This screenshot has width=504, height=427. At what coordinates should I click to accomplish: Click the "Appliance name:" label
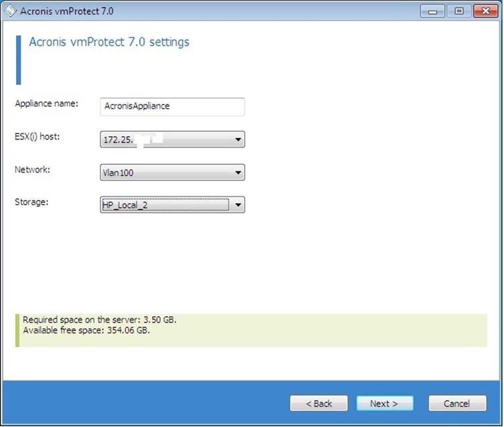click(x=47, y=103)
